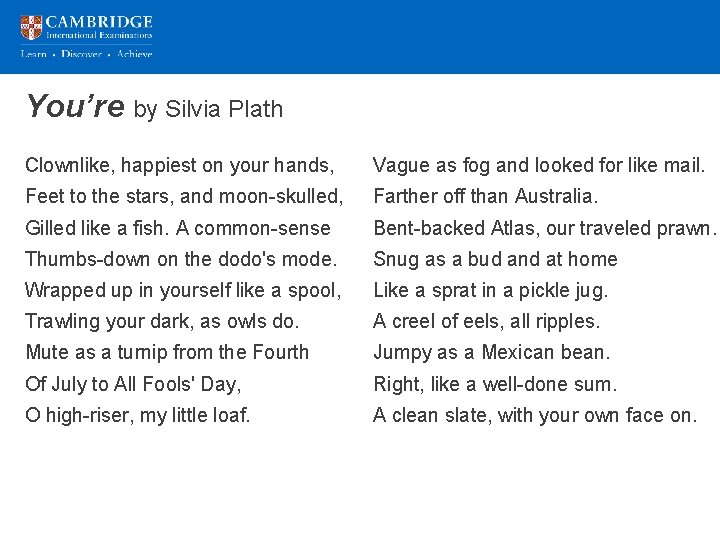The height and width of the screenshot is (540, 720).
Task: Click the "Thumbs-down on the dodo's mode" line
Action: pyautogui.click(x=181, y=259)
